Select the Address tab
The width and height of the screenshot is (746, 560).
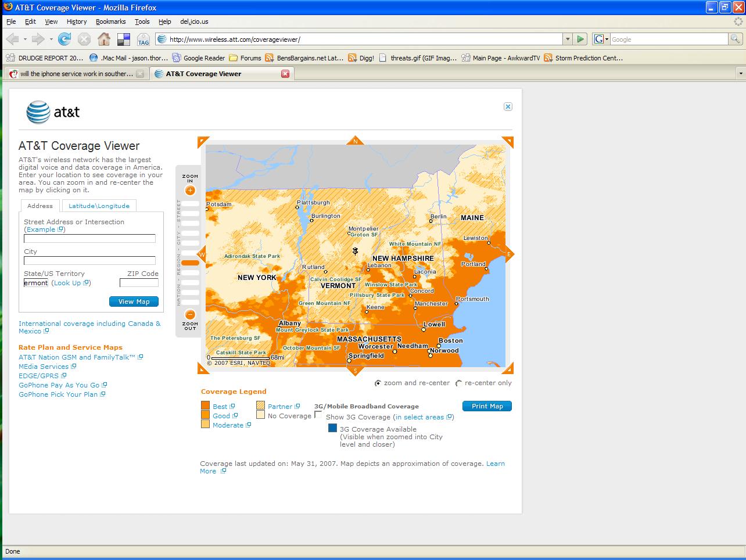[x=40, y=206]
